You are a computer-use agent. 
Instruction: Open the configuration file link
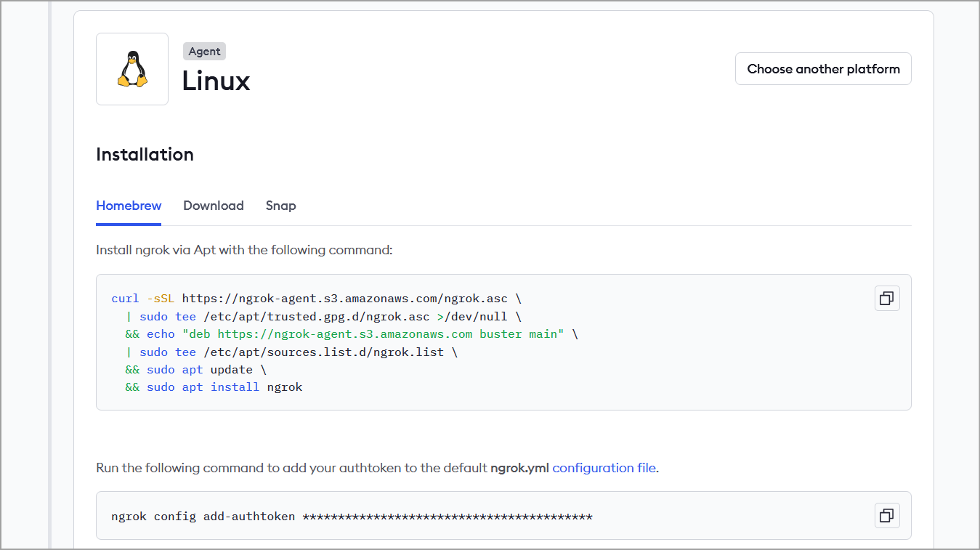click(x=603, y=468)
